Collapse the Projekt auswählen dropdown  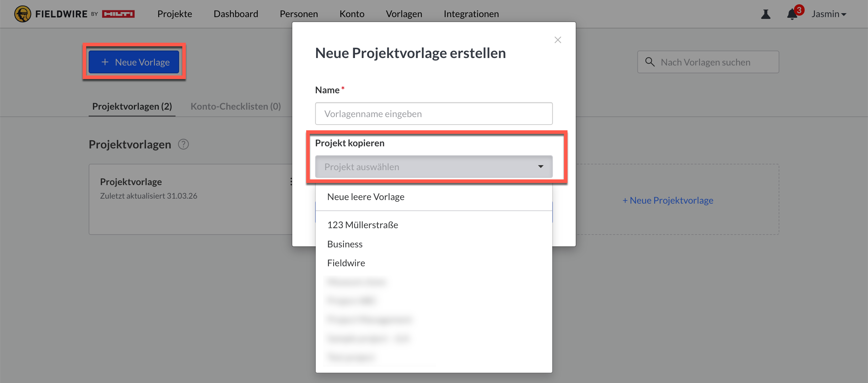540,167
